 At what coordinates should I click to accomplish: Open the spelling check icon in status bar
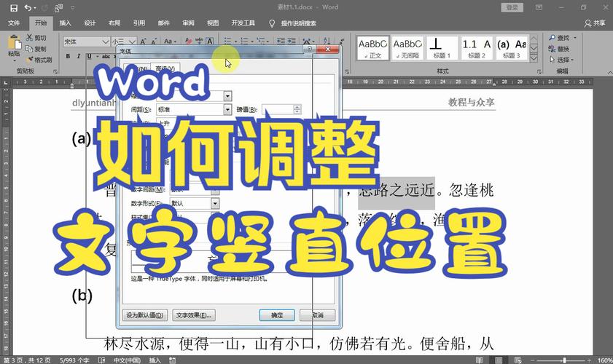tap(101, 360)
